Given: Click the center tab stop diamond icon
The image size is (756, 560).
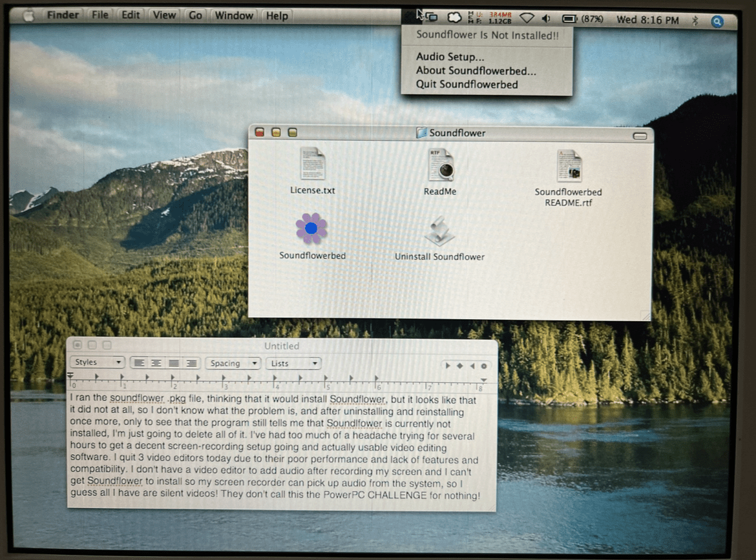Looking at the screenshot, I should click(x=460, y=366).
